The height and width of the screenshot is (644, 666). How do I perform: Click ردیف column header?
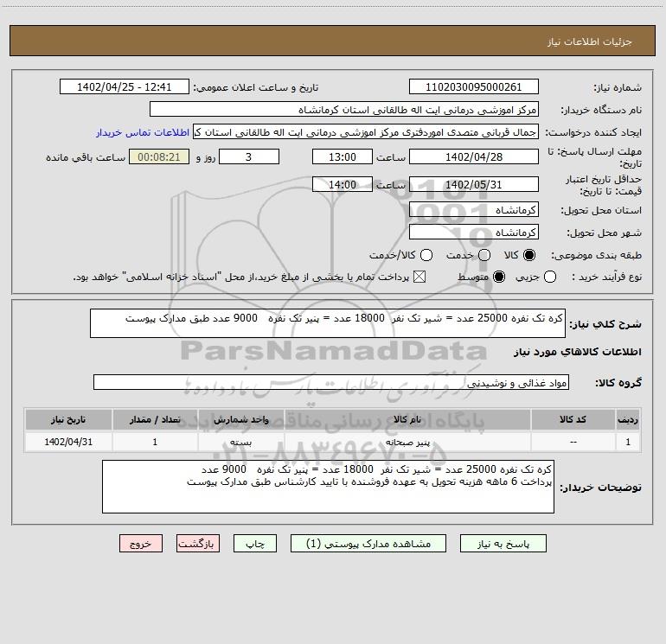tap(628, 420)
